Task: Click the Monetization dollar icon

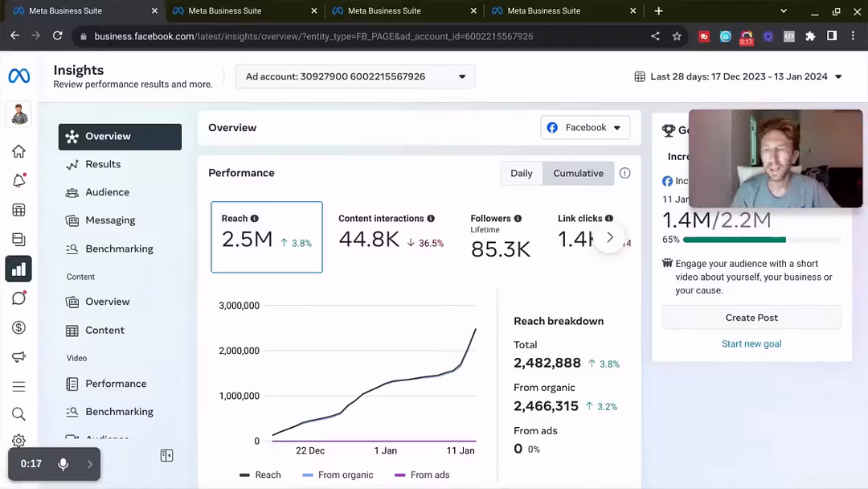Action: point(18,328)
